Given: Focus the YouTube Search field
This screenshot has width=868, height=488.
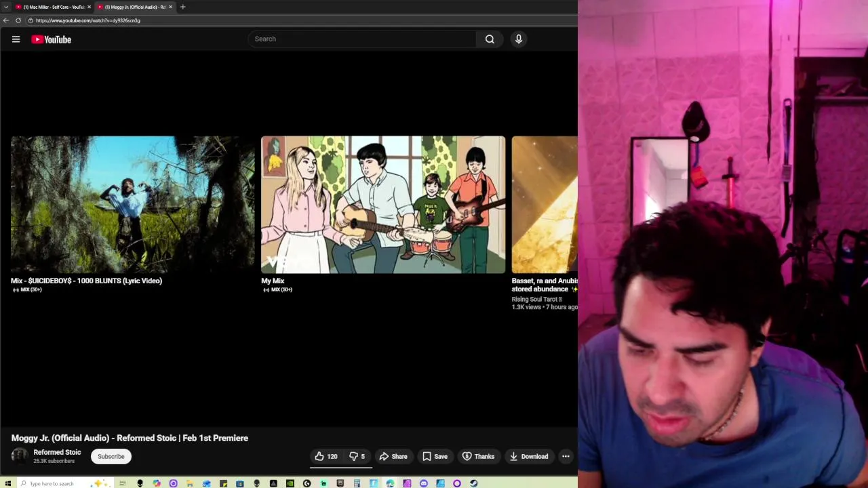Looking at the screenshot, I should (362, 39).
